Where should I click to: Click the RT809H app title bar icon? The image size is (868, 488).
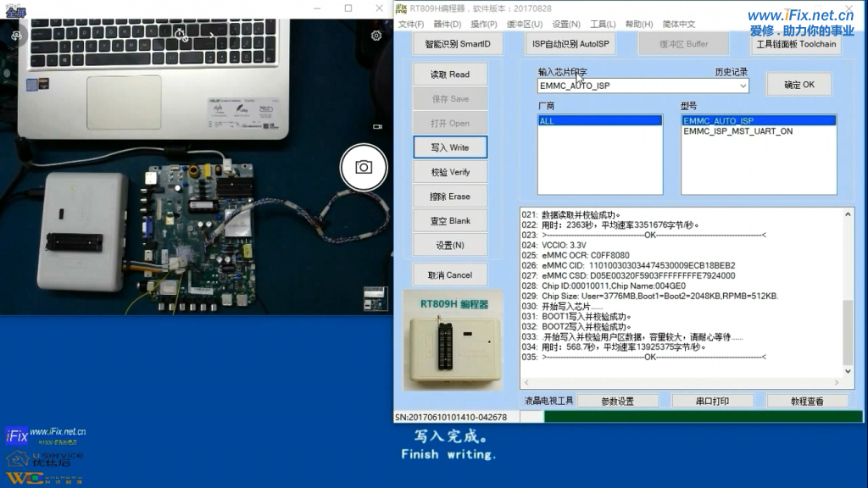(x=401, y=8)
